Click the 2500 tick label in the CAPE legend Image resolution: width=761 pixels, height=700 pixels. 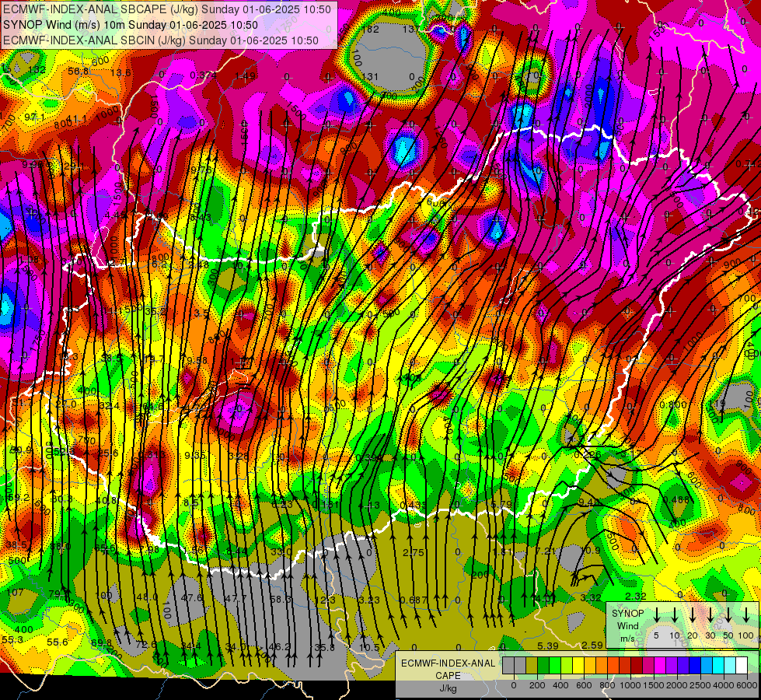[700, 685]
